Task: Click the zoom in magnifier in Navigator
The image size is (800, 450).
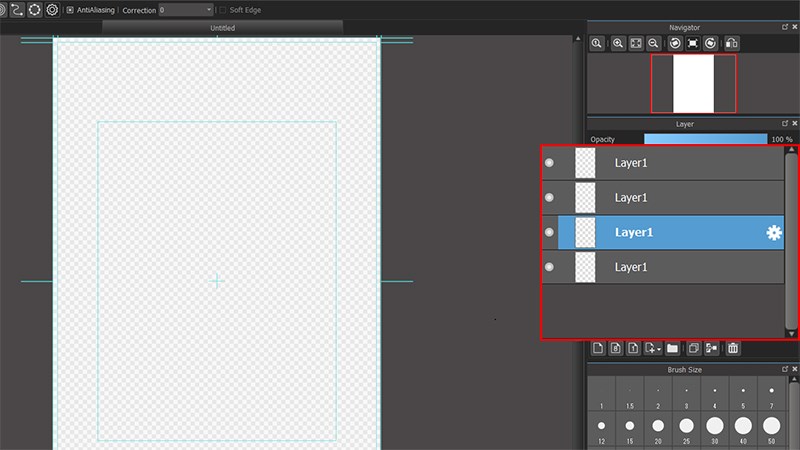Action: click(x=618, y=44)
